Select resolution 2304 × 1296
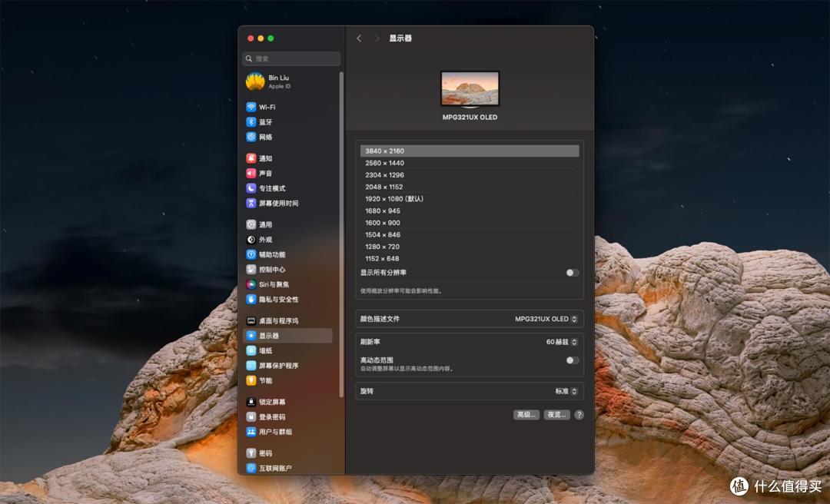The width and height of the screenshot is (830, 504). pos(470,174)
